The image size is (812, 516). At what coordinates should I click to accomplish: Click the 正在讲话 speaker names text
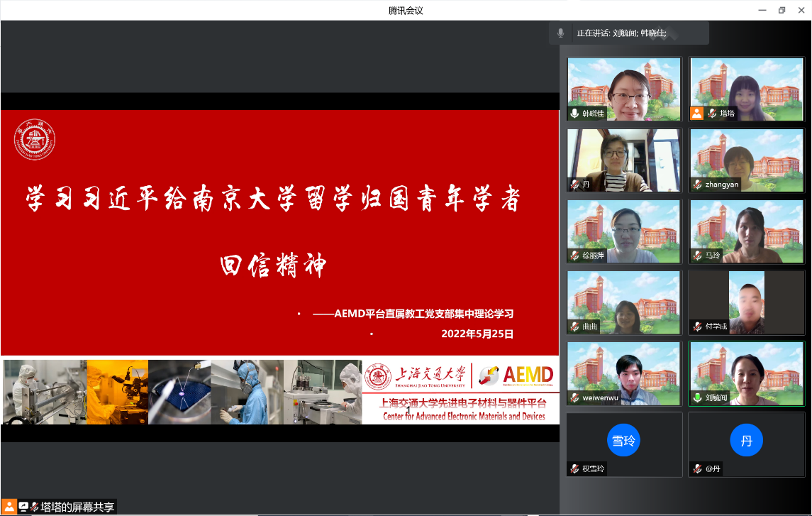[x=621, y=33]
